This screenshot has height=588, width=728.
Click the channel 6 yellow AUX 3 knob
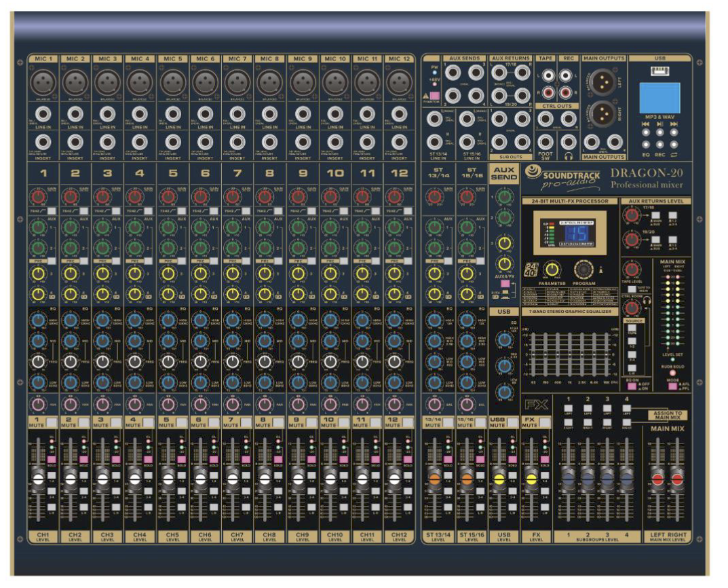201,274
